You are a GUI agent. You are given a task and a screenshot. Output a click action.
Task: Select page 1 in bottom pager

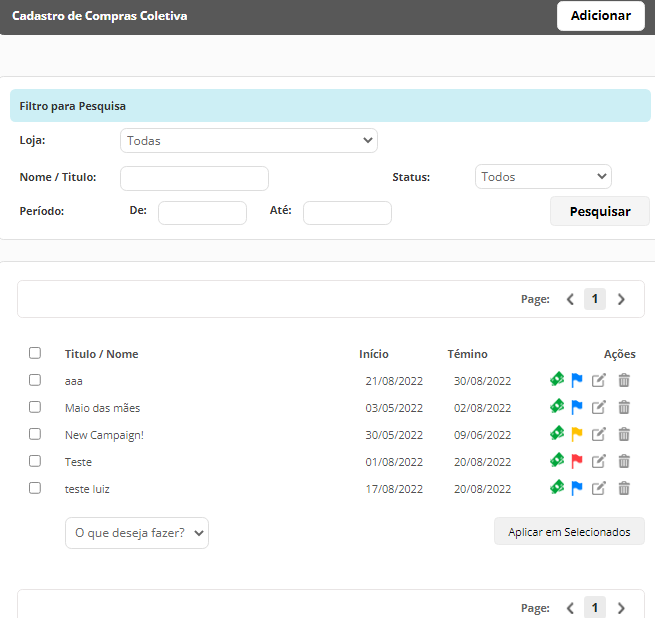coord(595,608)
